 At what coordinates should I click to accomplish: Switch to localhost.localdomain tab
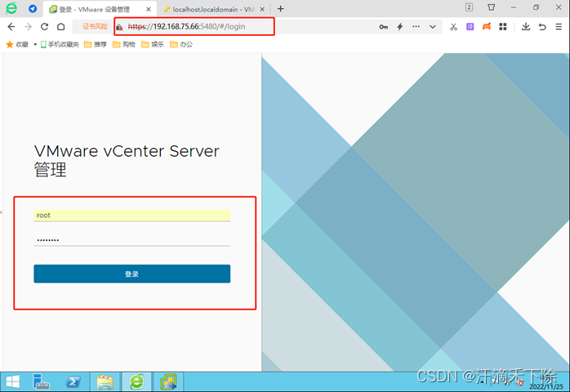(213, 10)
